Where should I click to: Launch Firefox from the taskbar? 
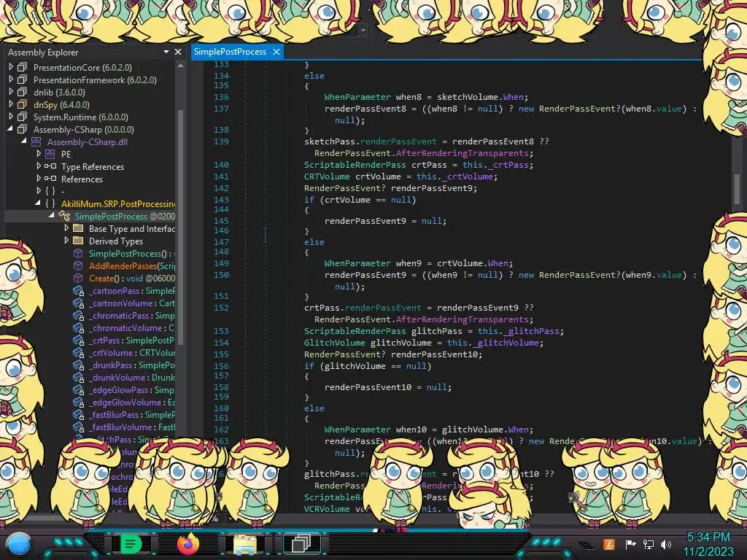(x=188, y=543)
